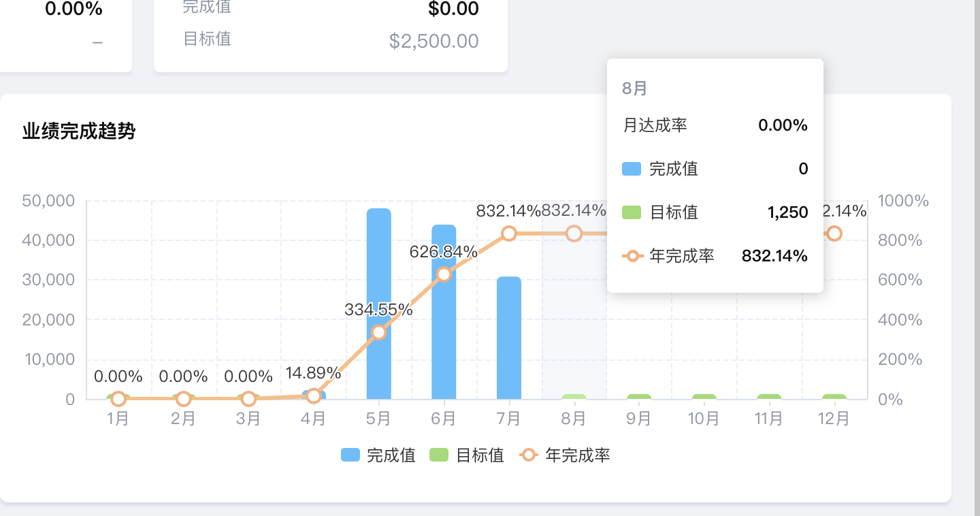
Task: Click the 8月 line point on chart
Action: [x=574, y=233]
